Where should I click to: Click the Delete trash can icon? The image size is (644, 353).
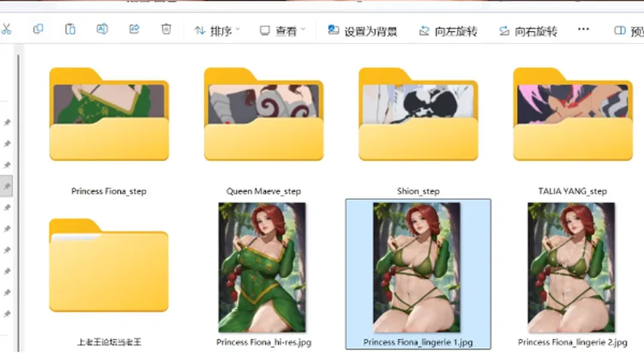[x=166, y=29]
